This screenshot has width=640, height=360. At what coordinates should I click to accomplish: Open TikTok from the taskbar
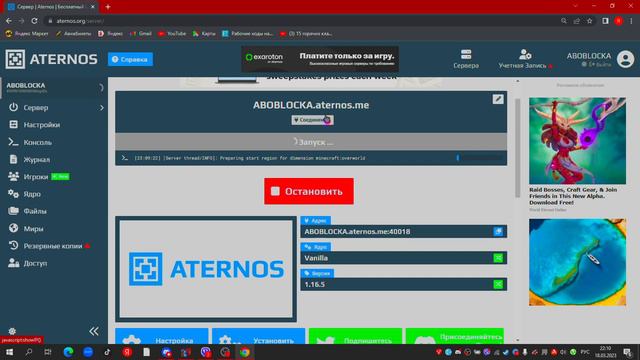[107, 352]
